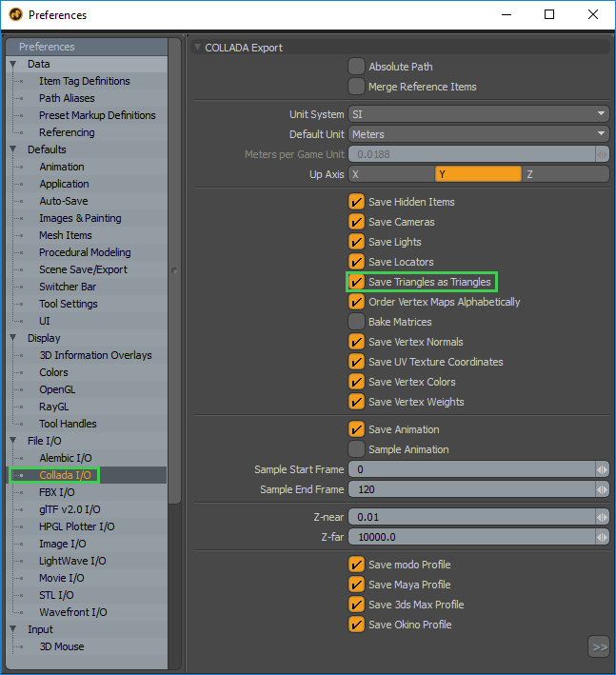Click the panel divider handle between the panes
This screenshot has height=675, width=616.
point(174,270)
